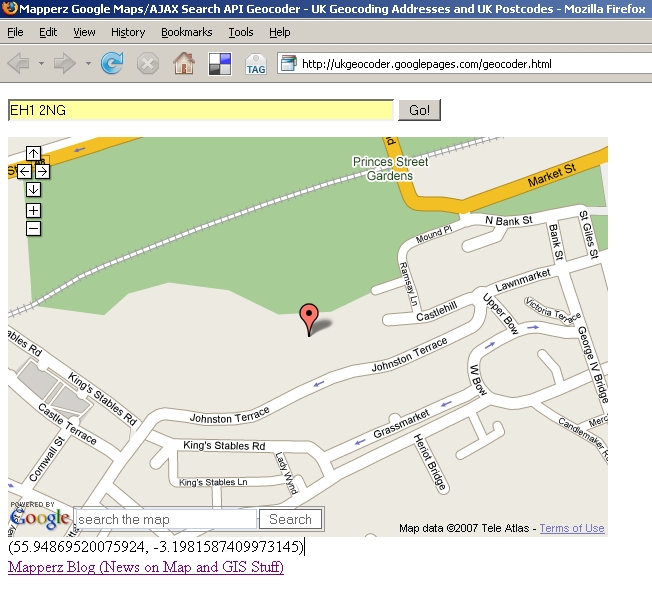
Task: Open the File menu
Action: click(15, 32)
